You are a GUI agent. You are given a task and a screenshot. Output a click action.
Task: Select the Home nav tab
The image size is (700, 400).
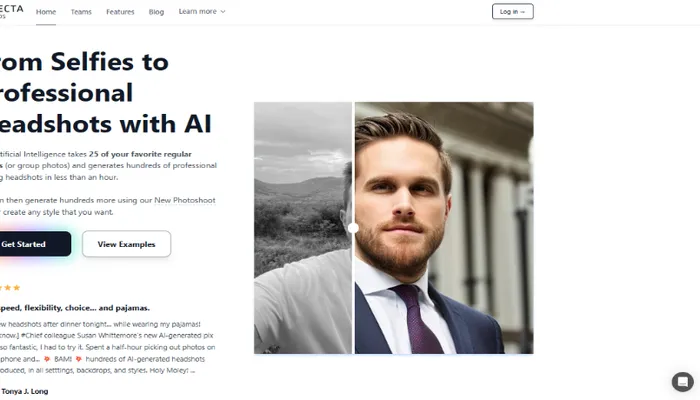[x=46, y=12]
